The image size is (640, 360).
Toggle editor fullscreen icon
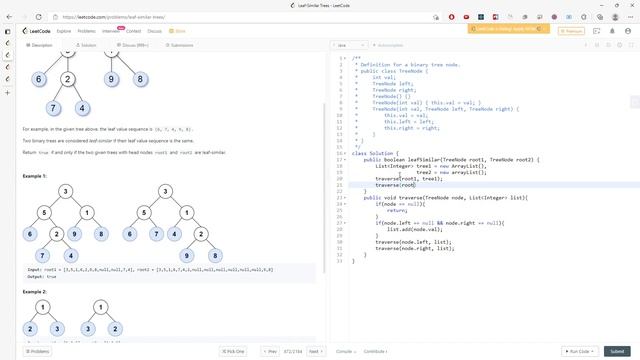(631, 45)
